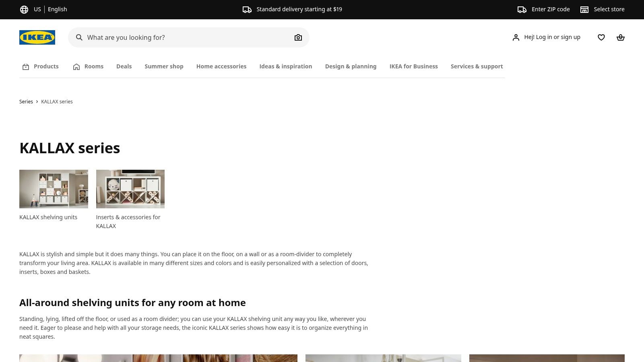Screen dimensions: 644x362
Task: Click Hej! Log in or sign up
Action: pos(552,37)
